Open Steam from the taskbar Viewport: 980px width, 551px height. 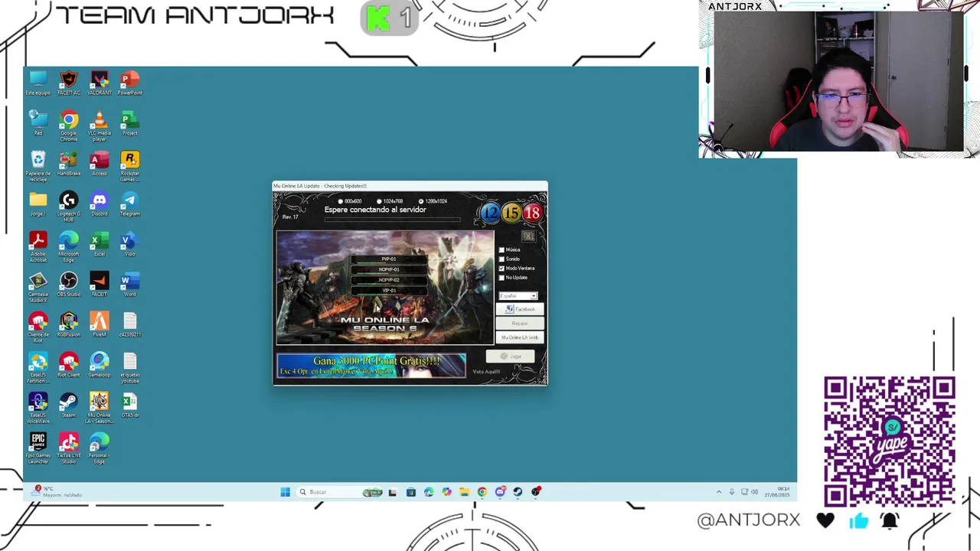point(518,492)
